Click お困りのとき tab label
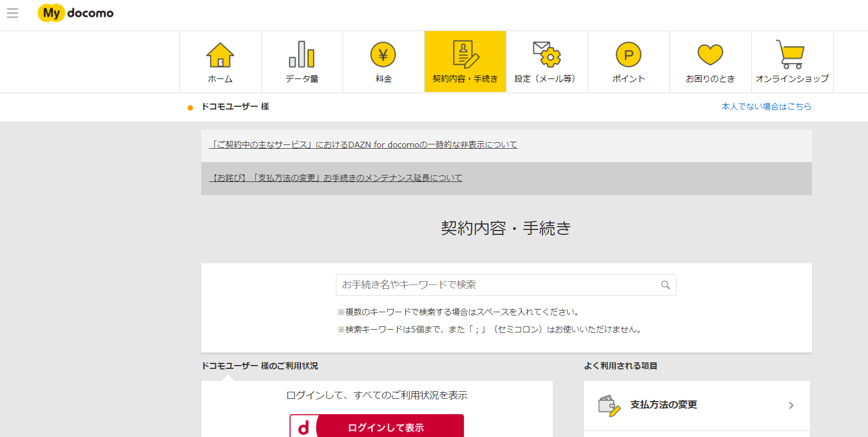 click(x=710, y=79)
